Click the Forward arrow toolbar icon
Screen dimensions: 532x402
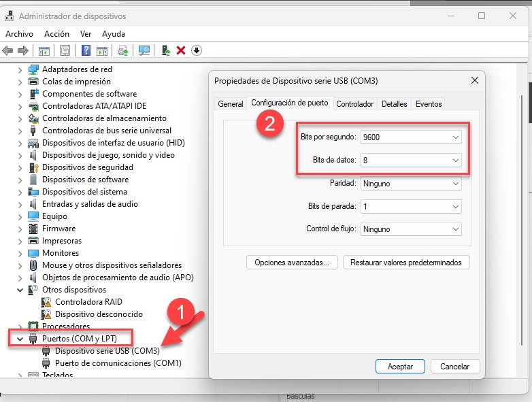(x=22, y=51)
